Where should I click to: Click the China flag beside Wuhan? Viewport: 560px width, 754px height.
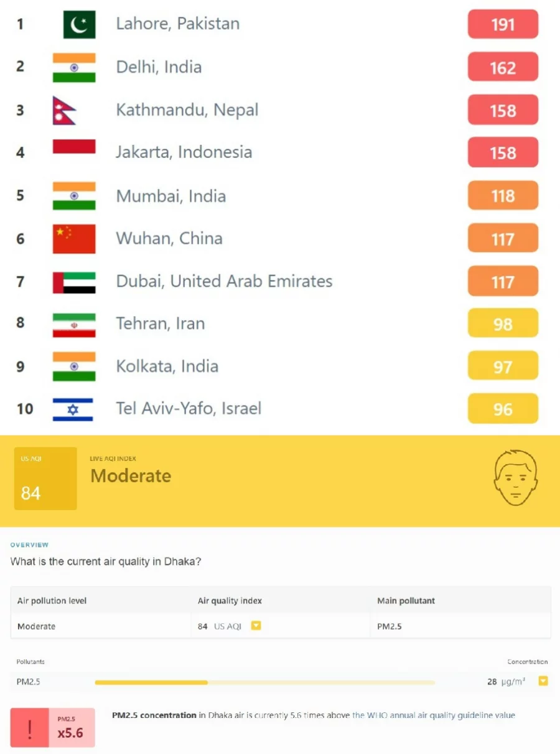[x=75, y=238]
